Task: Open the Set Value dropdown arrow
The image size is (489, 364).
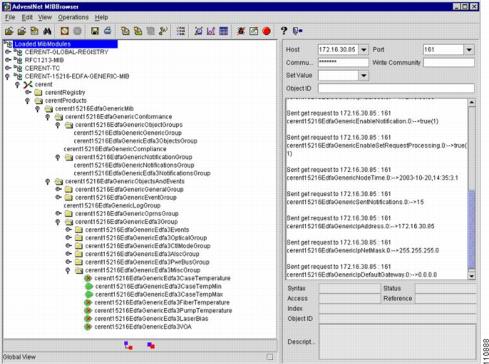Action: click(x=364, y=75)
